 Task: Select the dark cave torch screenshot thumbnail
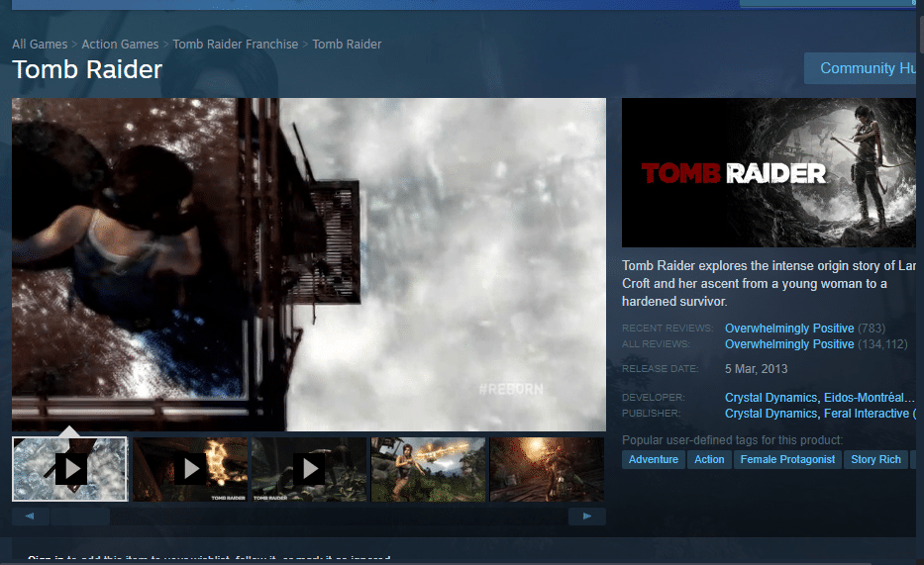click(547, 469)
